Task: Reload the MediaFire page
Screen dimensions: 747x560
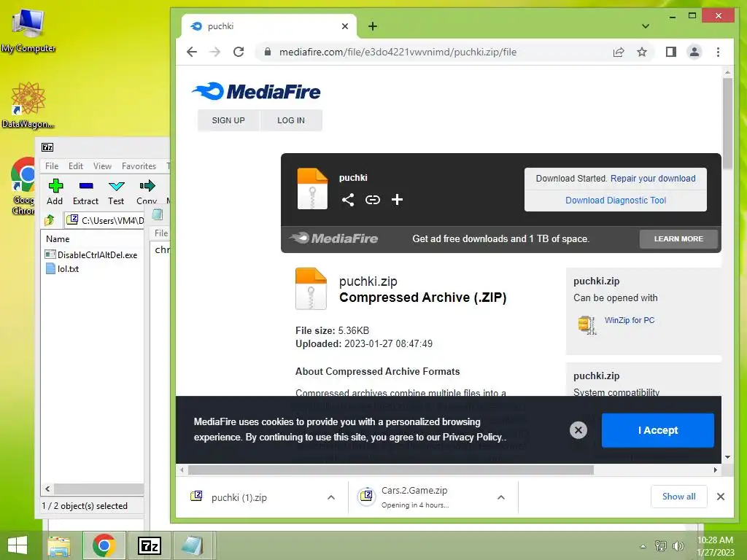Action: 239,52
